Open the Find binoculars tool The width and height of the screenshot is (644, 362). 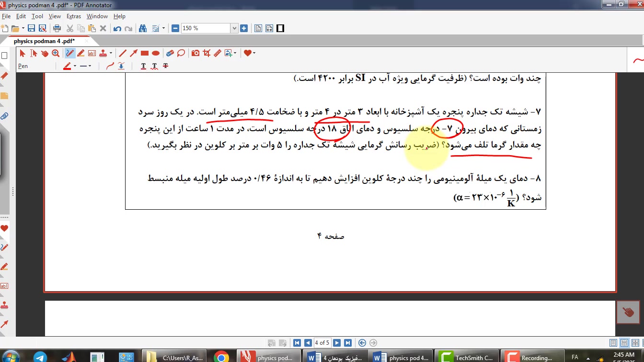143,28
